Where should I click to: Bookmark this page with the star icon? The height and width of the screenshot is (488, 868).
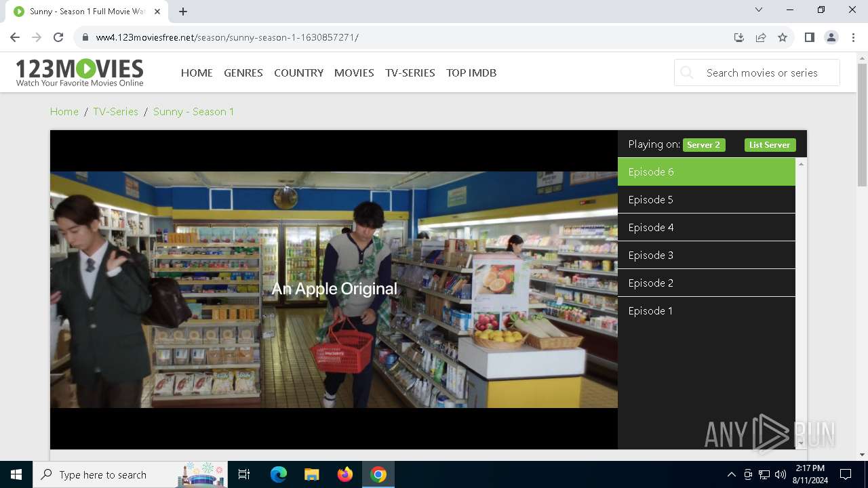783,37
